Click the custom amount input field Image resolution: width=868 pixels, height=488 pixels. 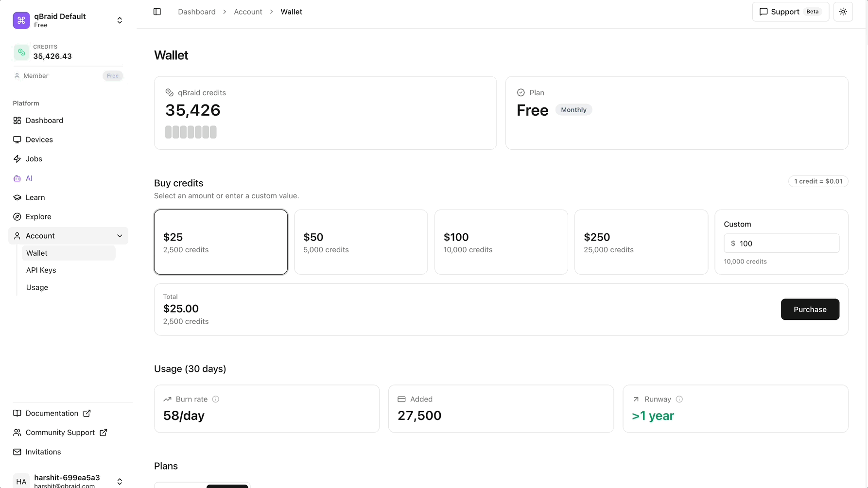tap(781, 243)
